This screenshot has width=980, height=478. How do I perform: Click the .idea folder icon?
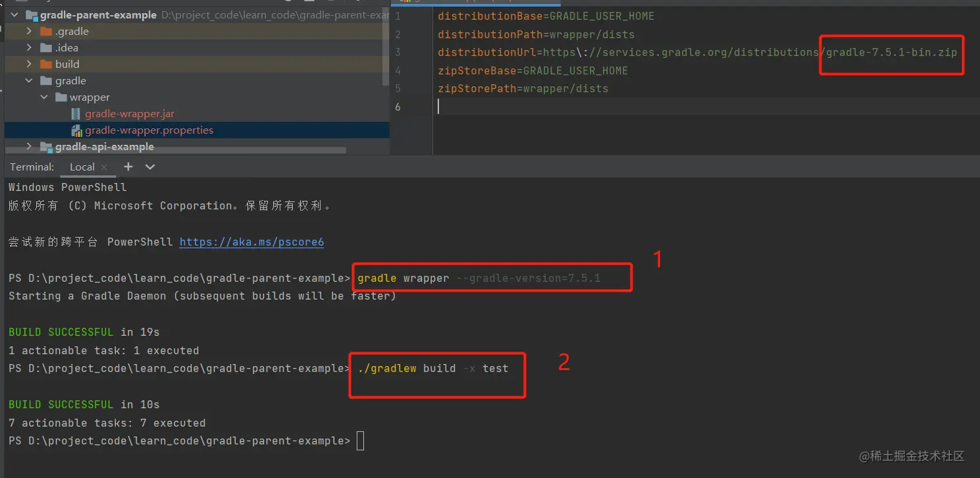[x=46, y=47]
